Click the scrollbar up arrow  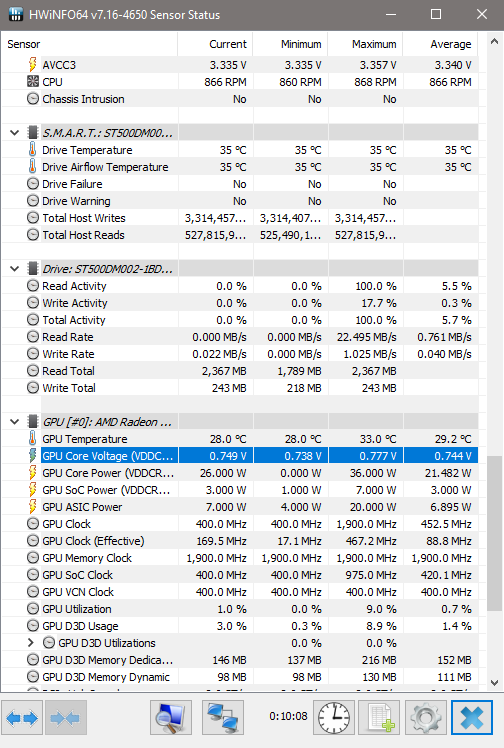(495, 42)
